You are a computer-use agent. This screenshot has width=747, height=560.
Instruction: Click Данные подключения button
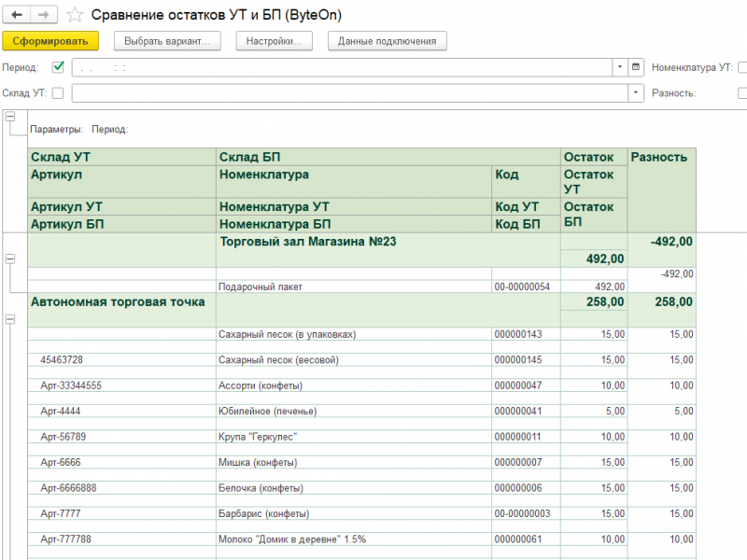[x=387, y=41]
